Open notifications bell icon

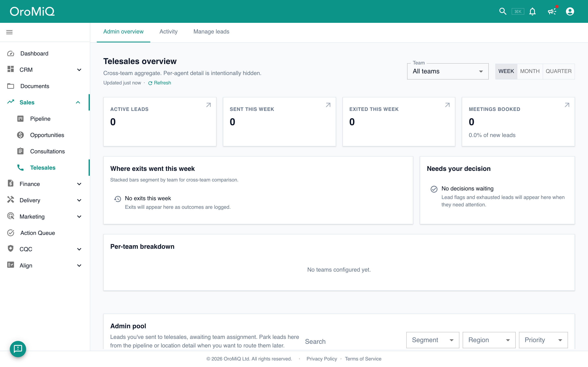coord(532,11)
